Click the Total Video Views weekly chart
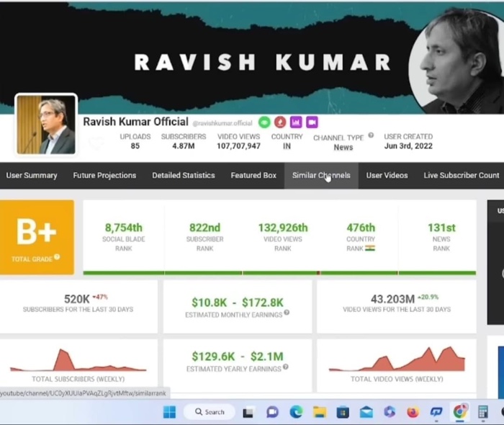504x425 pixels. click(x=397, y=359)
